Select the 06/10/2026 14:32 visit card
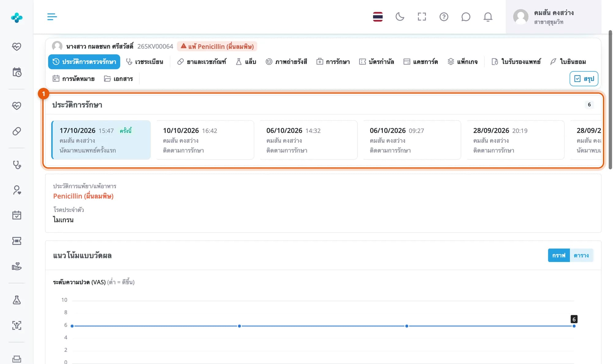Screen dimensions: 613x364 [x=308, y=140]
